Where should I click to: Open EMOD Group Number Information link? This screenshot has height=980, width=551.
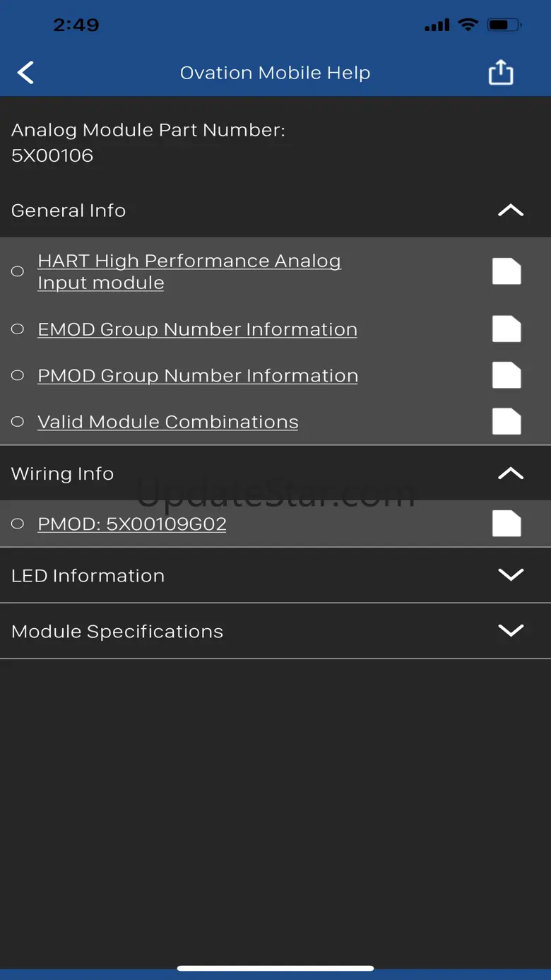(x=197, y=329)
